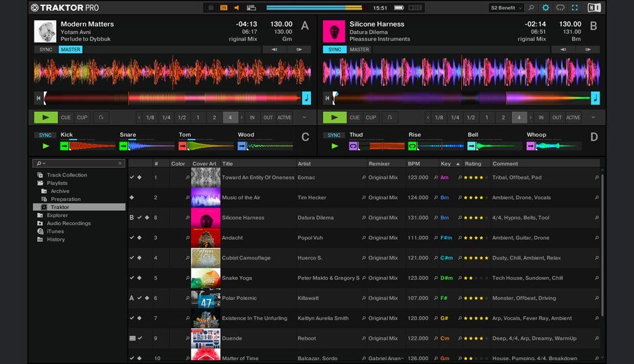The width and height of the screenshot is (634, 364).
Task: Open the search options dropdown in browser
Action: click(40, 163)
